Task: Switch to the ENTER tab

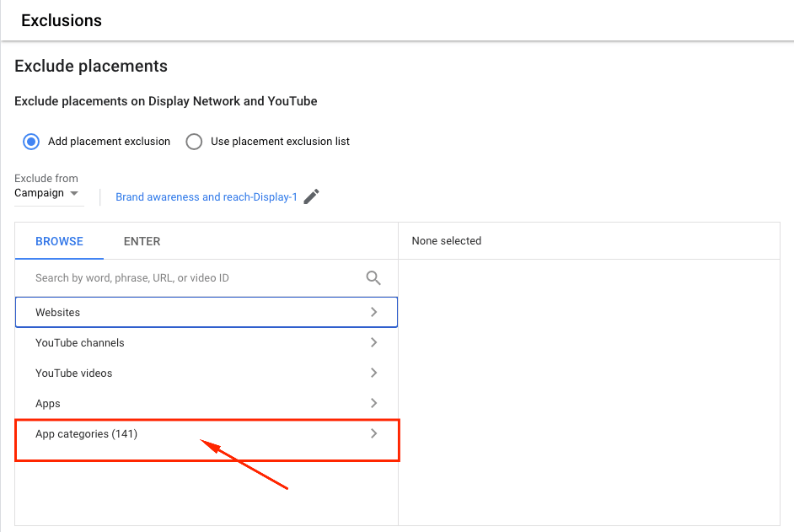Action: point(142,241)
